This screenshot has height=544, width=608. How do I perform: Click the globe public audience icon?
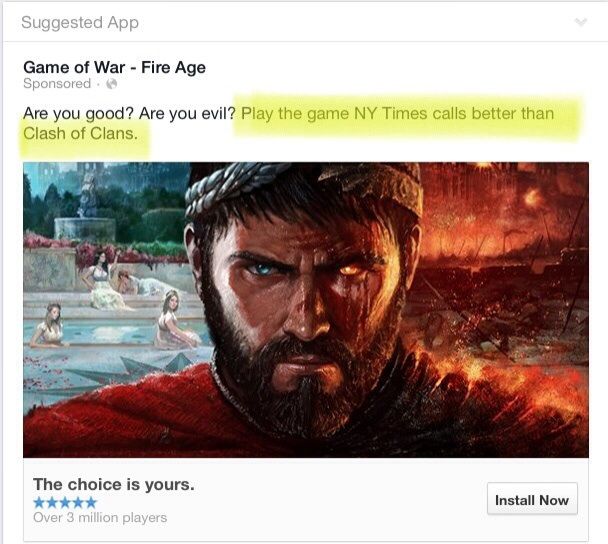112,84
